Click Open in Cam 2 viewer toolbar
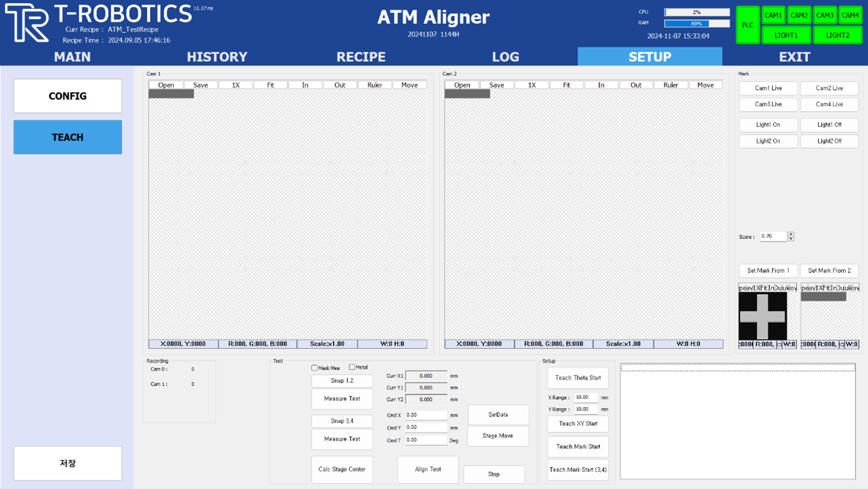The height and width of the screenshot is (489, 868). (462, 85)
